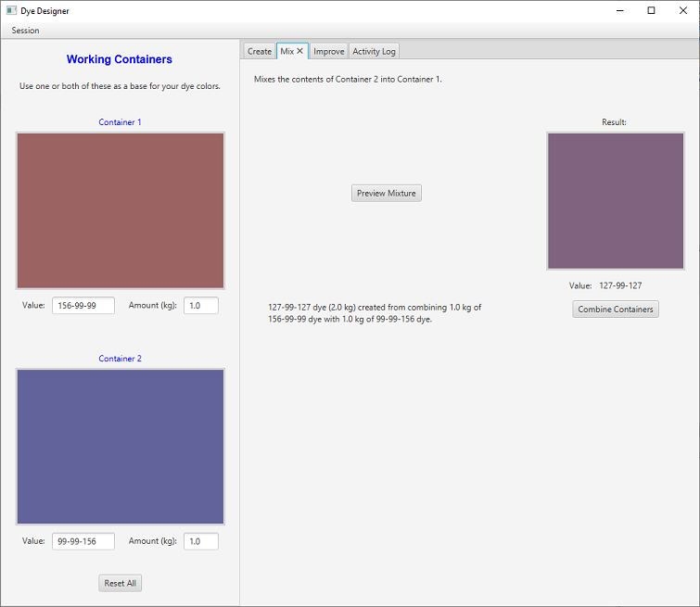The width and height of the screenshot is (700, 607).
Task: Click the purple Result color swatch
Action: 616,200
